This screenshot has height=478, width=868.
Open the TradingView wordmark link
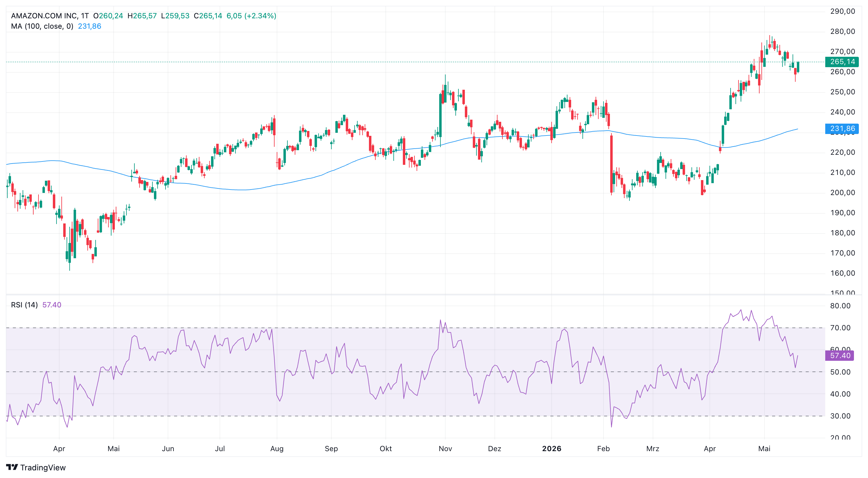43,468
